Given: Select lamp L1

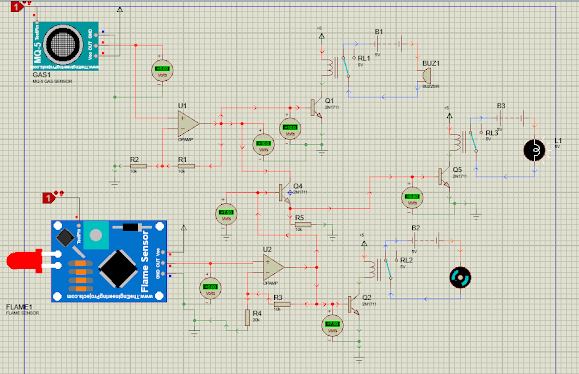Looking at the screenshot, I should pos(534,150).
